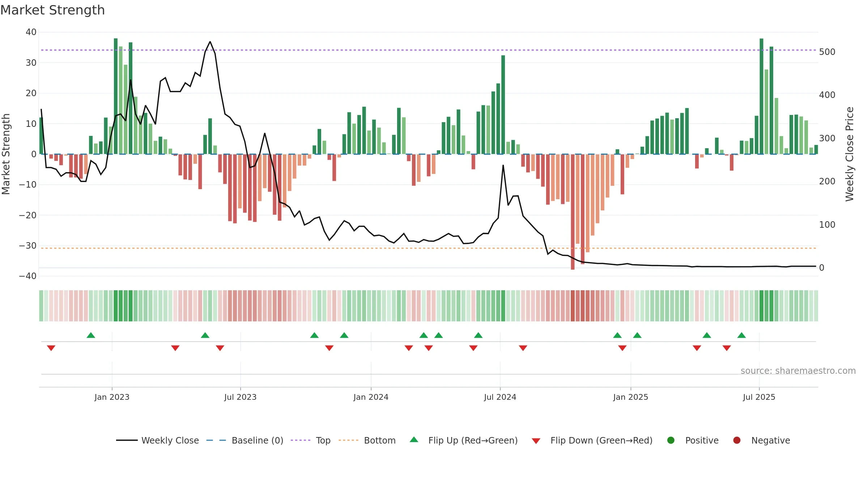Click the orange dotted Bottom legend line

(349, 440)
